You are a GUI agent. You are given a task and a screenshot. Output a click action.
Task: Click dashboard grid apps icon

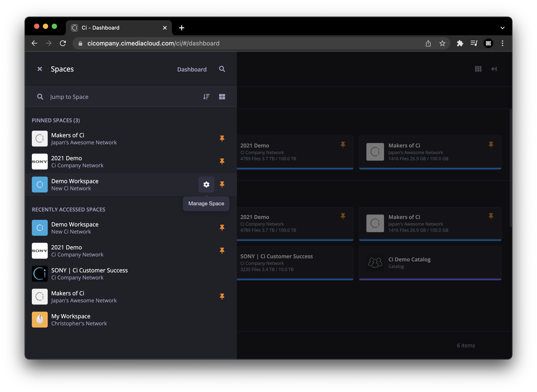pyautogui.click(x=478, y=69)
